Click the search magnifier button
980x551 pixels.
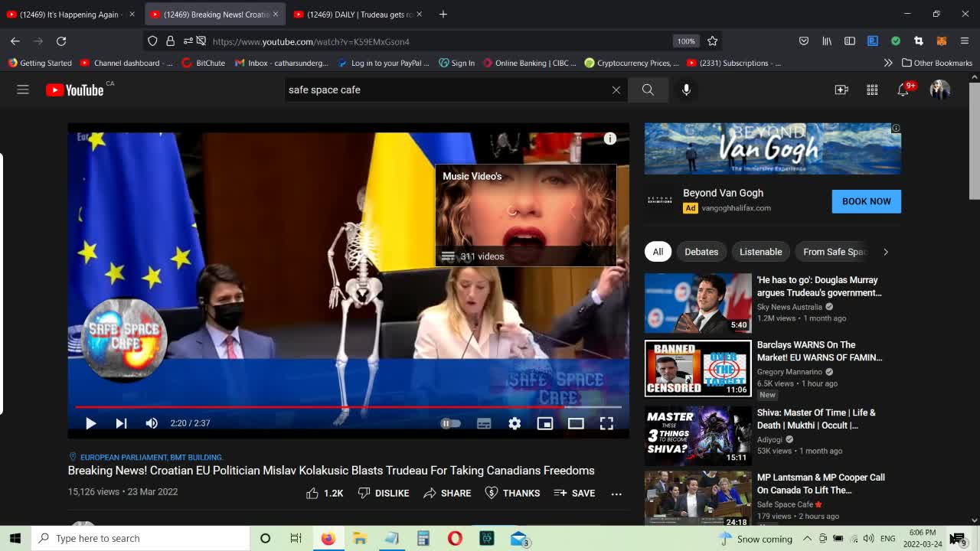click(x=648, y=90)
